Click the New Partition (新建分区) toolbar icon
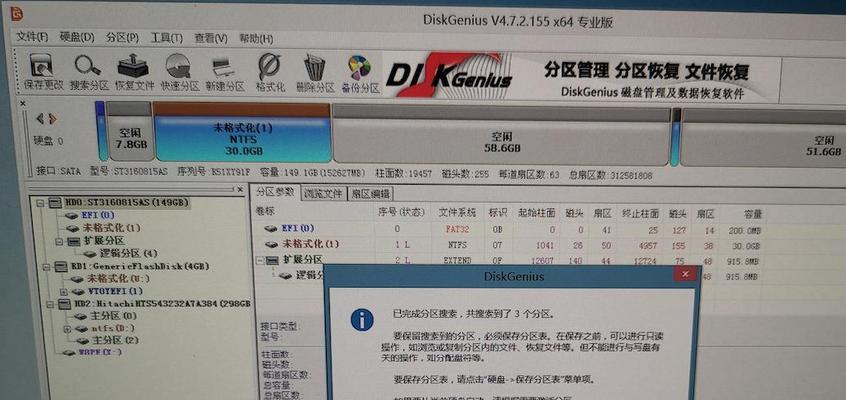This screenshot has height=400, width=846. pos(224,72)
